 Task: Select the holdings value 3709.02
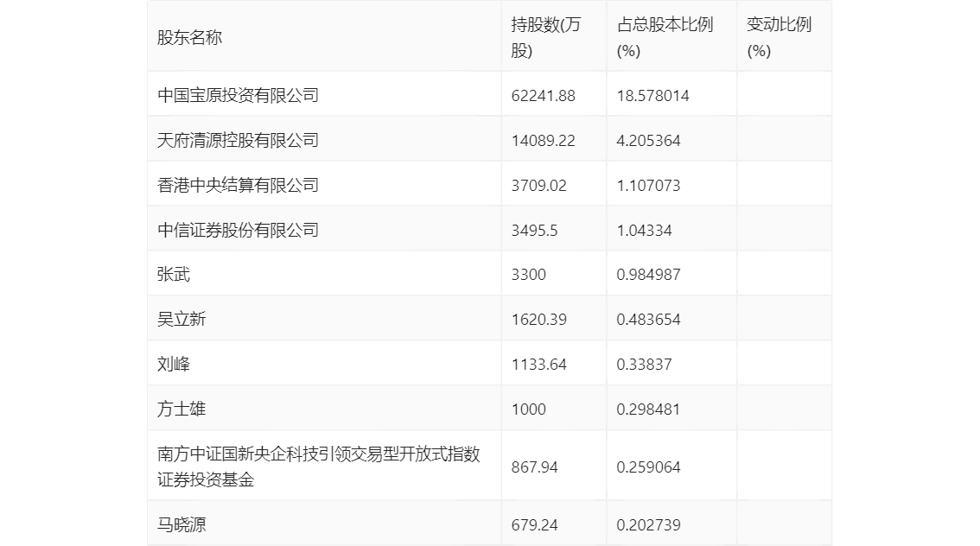click(538, 186)
